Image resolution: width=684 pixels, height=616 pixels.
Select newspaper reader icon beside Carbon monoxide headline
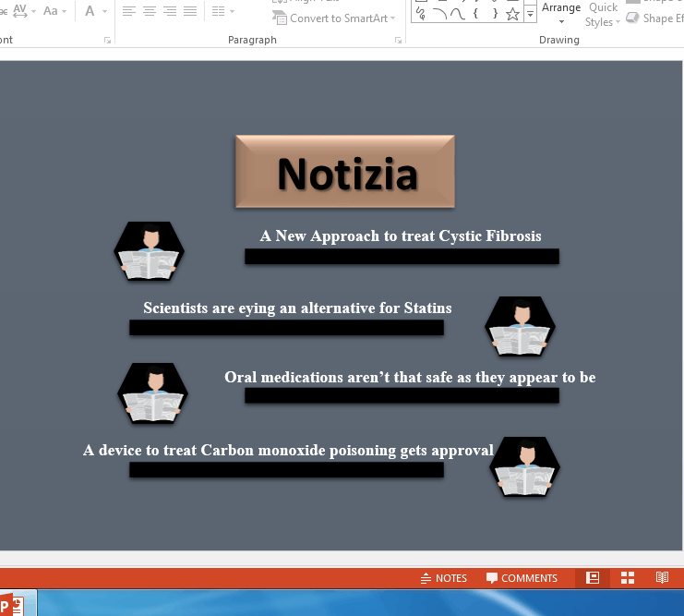(x=525, y=466)
